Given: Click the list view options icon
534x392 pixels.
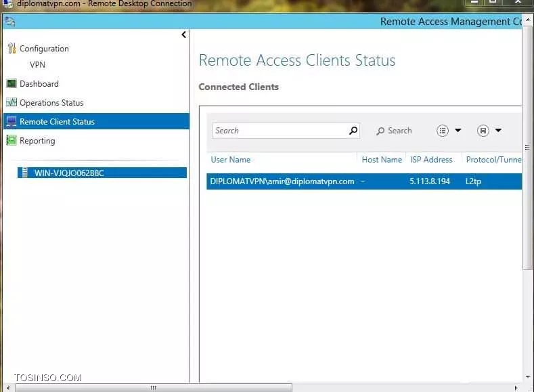Looking at the screenshot, I should pyautogui.click(x=443, y=131).
